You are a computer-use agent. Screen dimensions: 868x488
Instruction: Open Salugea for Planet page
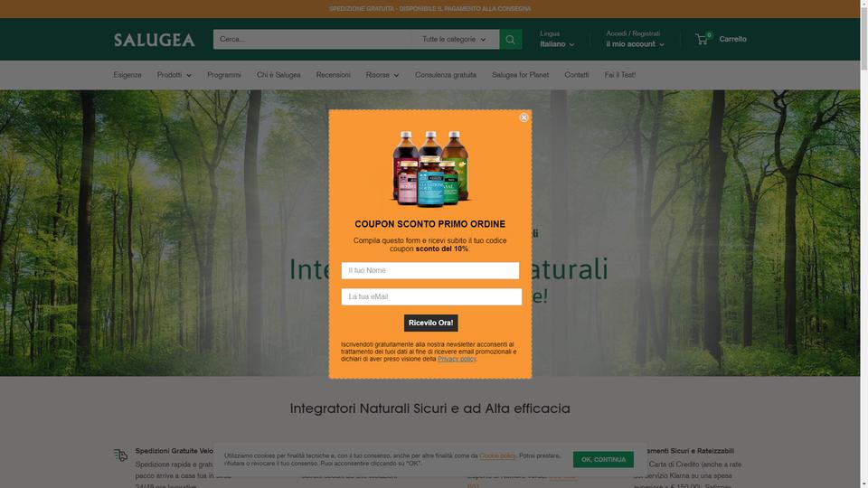[x=521, y=75]
